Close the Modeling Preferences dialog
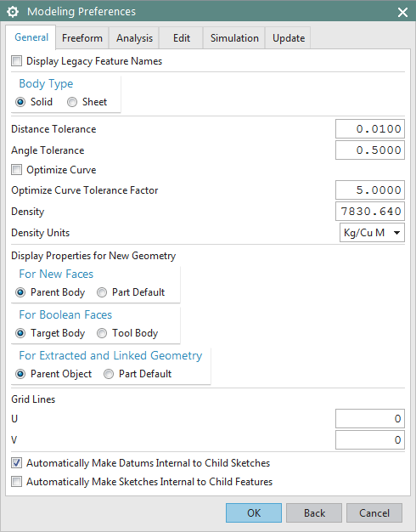This screenshot has height=532, width=416. (x=402, y=13)
